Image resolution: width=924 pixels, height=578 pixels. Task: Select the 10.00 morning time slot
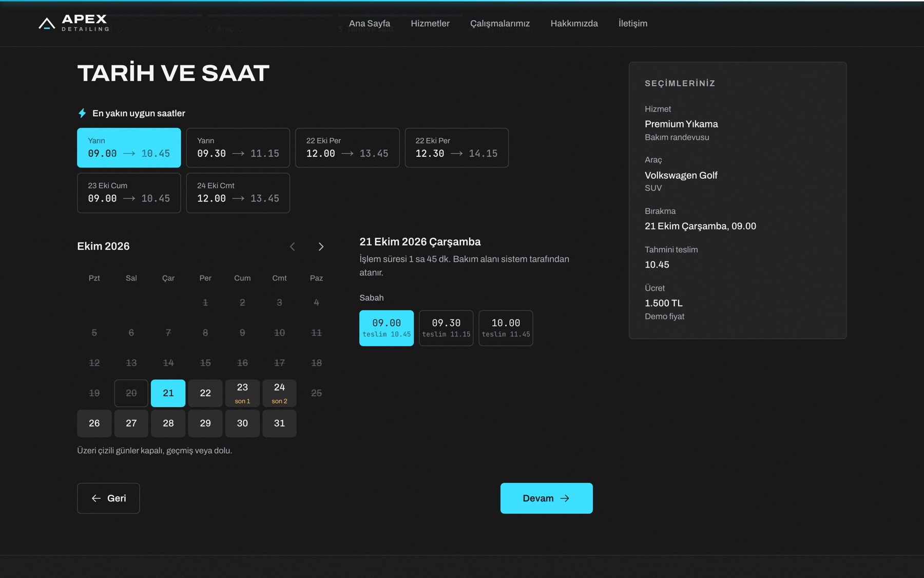point(506,328)
